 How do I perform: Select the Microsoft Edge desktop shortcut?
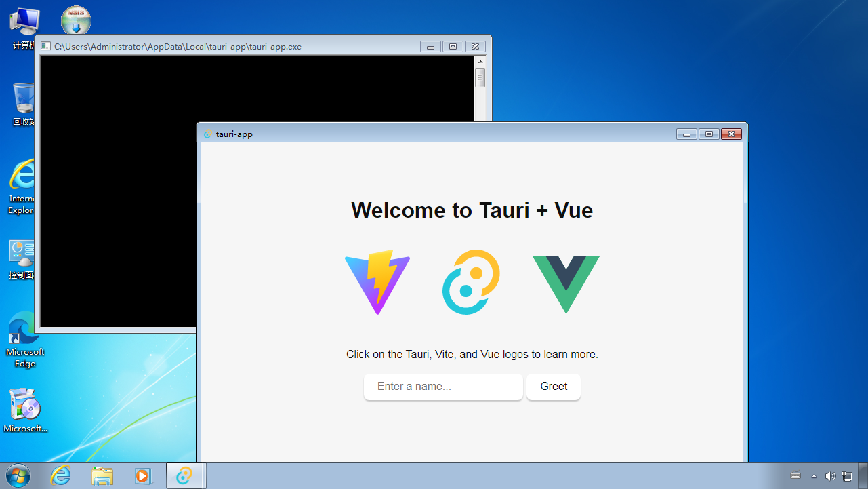(x=25, y=340)
